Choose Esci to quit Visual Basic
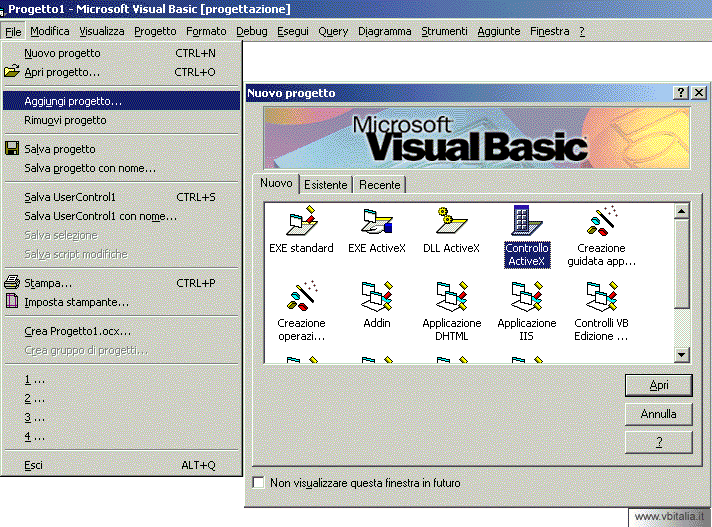 (x=121, y=465)
